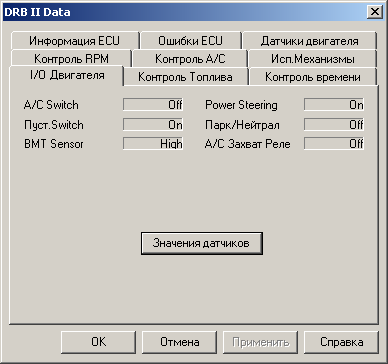Open help via the Справка button
This screenshot has width=388, height=364.
(341, 342)
